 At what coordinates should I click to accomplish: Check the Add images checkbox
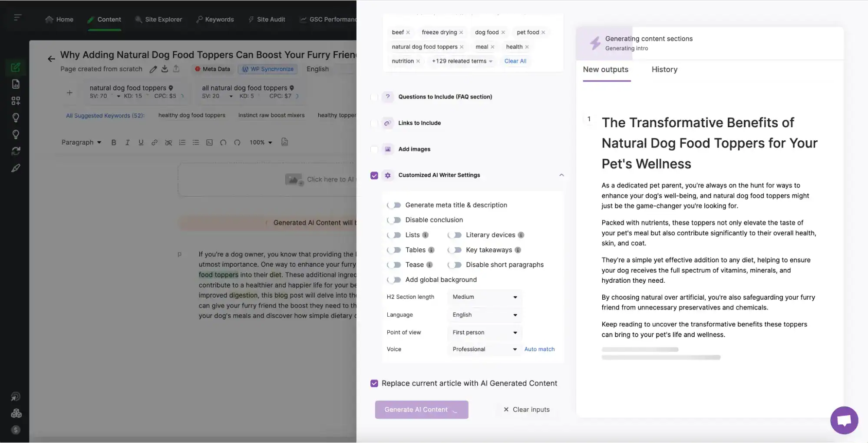click(x=374, y=149)
